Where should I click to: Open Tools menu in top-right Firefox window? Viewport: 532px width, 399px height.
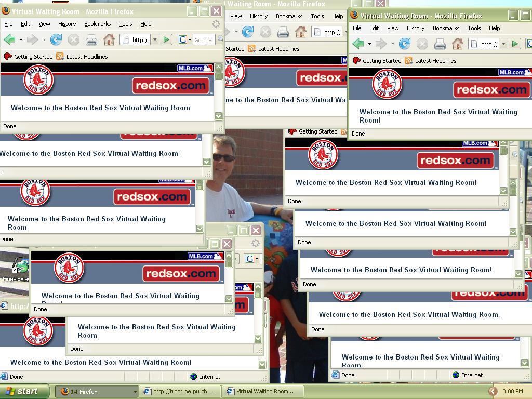coord(474,28)
